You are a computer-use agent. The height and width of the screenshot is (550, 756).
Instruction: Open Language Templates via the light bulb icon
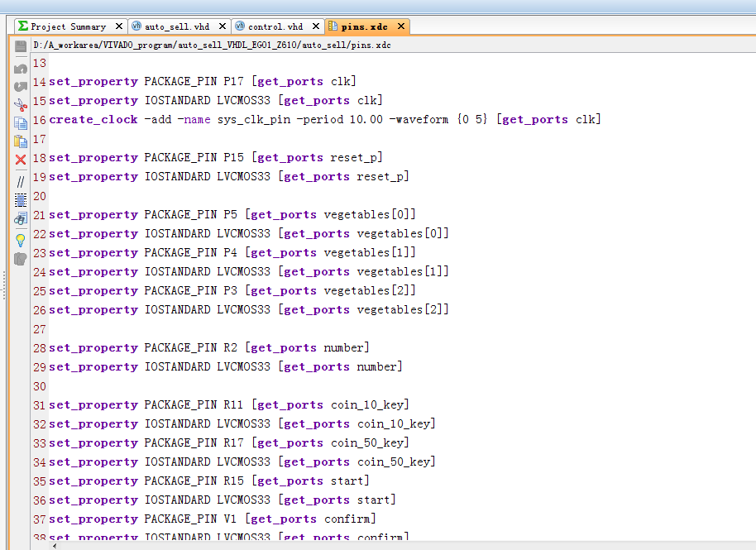click(21, 240)
